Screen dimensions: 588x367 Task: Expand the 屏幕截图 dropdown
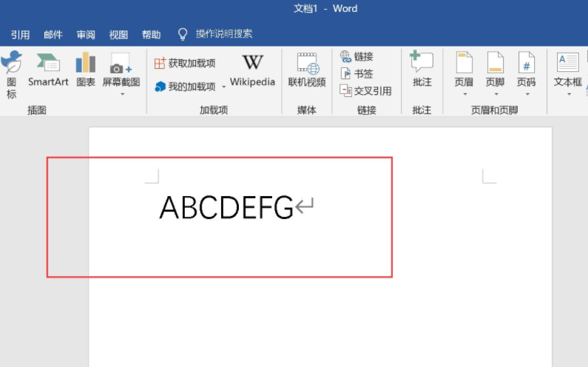click(x=121, y=94)
